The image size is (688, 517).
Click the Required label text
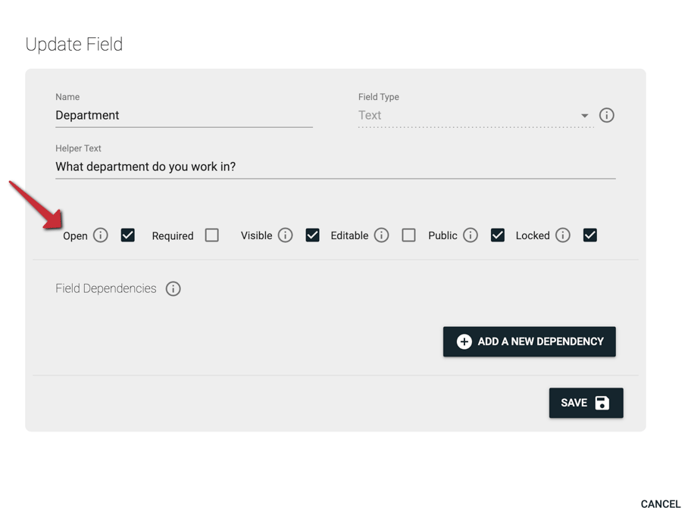(172, 236)
